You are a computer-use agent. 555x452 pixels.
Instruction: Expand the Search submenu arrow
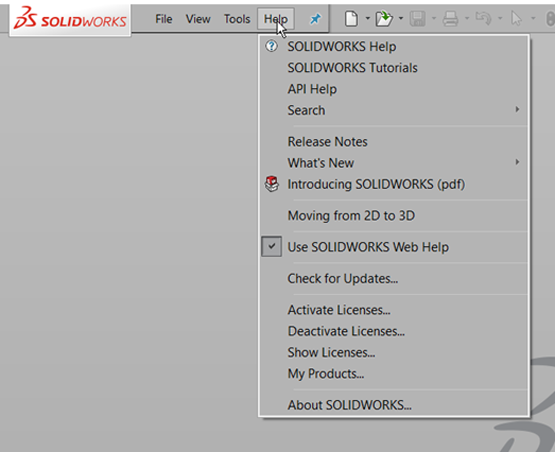click(517, 109)
